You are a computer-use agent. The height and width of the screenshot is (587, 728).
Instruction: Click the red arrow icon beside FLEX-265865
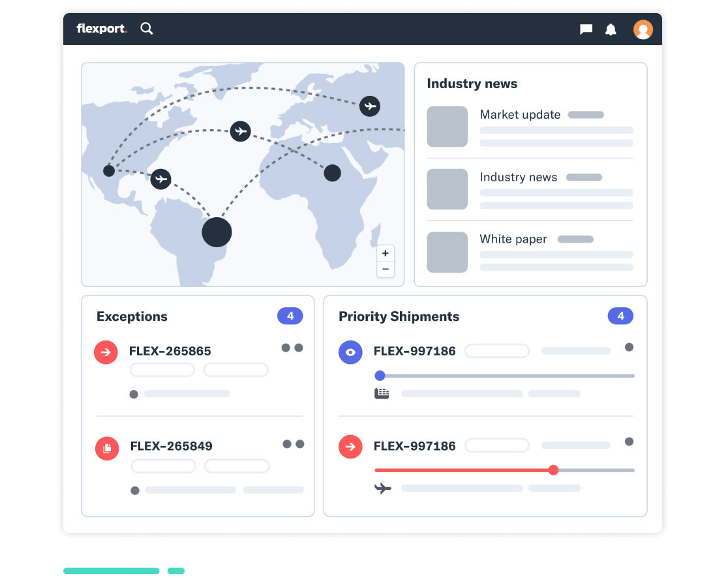[106, 352]
